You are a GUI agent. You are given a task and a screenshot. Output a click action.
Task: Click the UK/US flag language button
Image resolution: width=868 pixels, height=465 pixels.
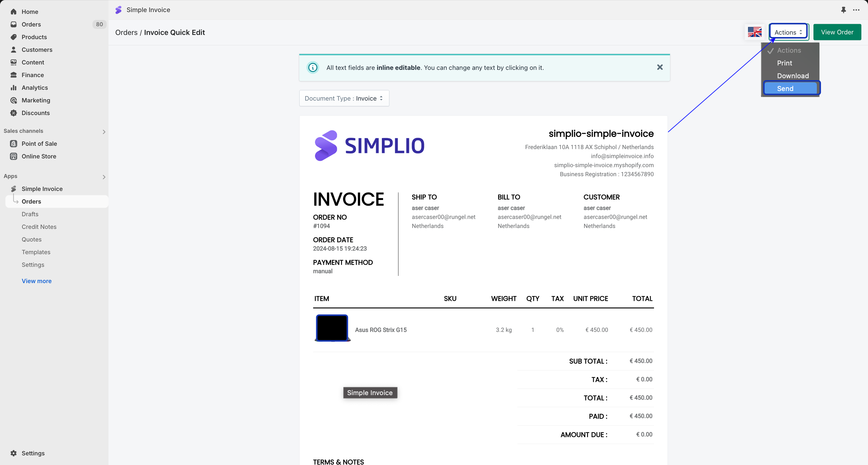pyautogui.click(x=754, y=32)
